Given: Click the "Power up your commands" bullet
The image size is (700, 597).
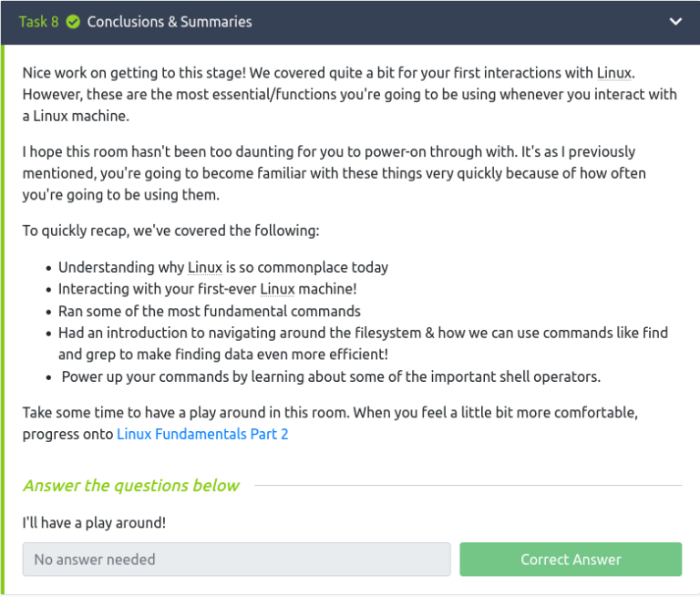Looking at the screenshot, I should click(x=331, y=376).
